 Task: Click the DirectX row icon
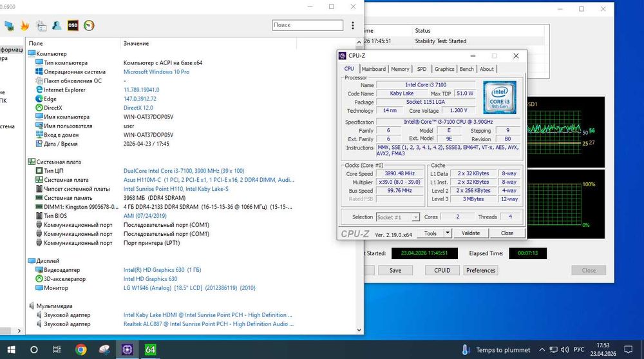pos(39,108)
